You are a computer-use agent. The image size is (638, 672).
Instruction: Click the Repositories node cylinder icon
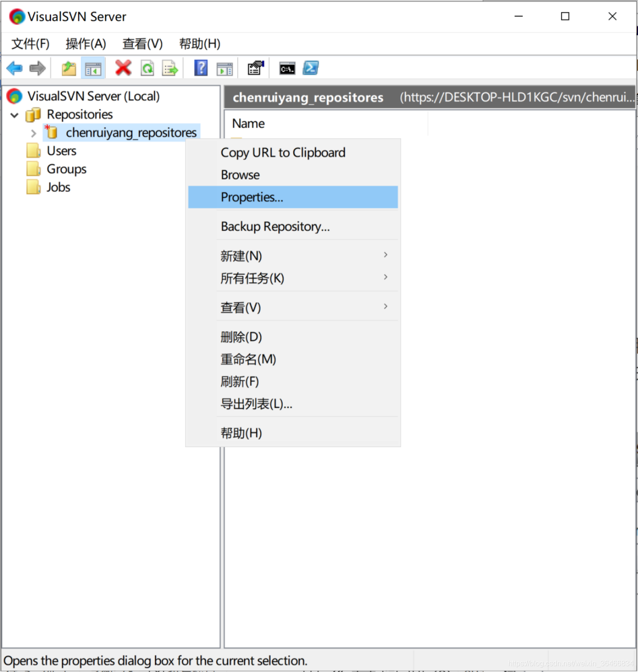click(x=33, y=114)
